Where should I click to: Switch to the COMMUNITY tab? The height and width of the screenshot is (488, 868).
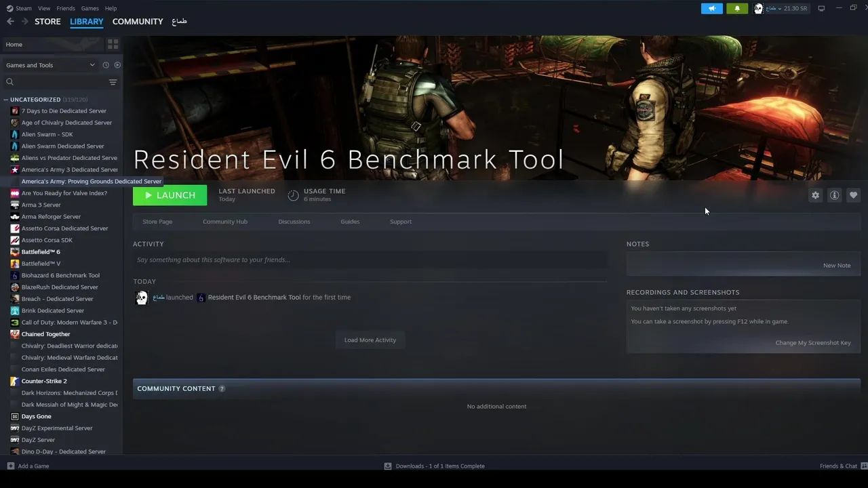[138, 22]
